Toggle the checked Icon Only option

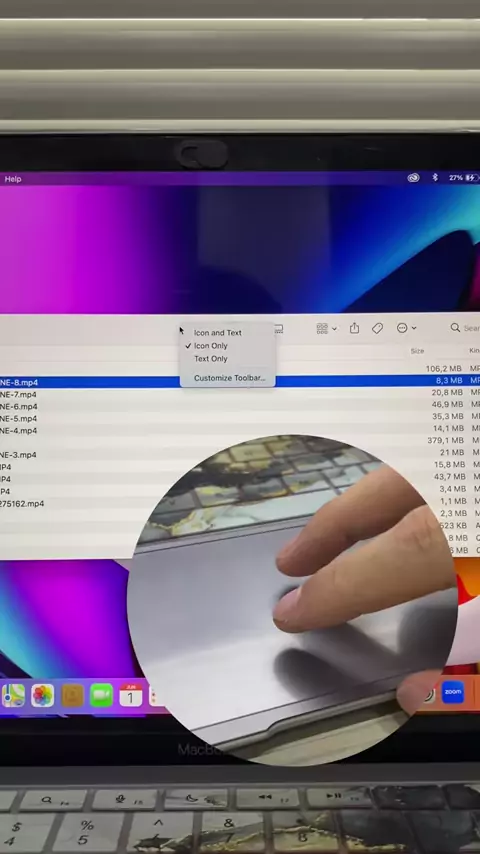pos(211,346)
